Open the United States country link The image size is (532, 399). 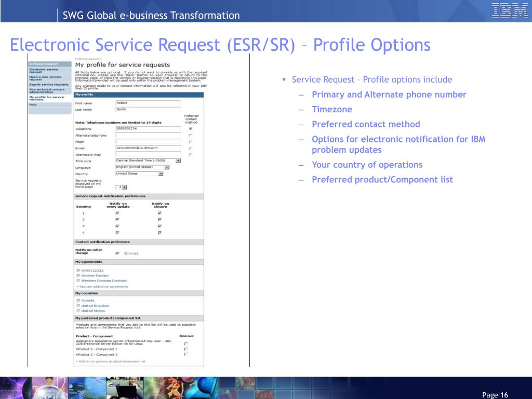point(93,311)
